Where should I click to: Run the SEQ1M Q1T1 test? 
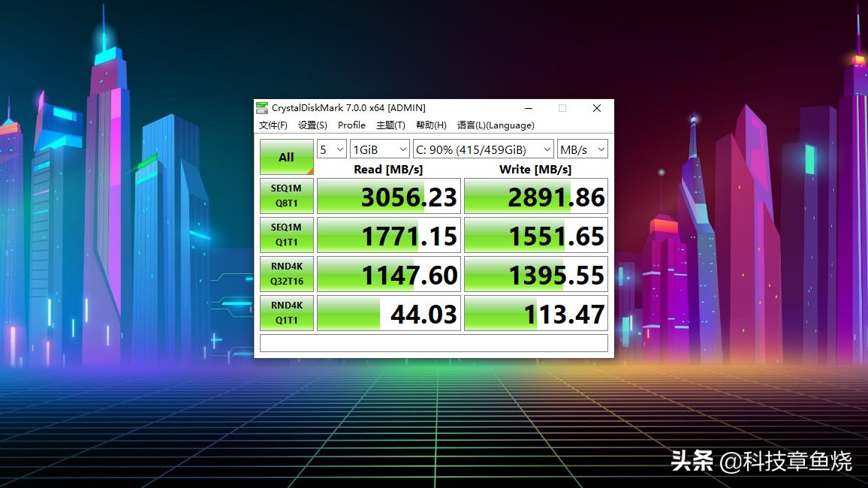coord(287,234)
